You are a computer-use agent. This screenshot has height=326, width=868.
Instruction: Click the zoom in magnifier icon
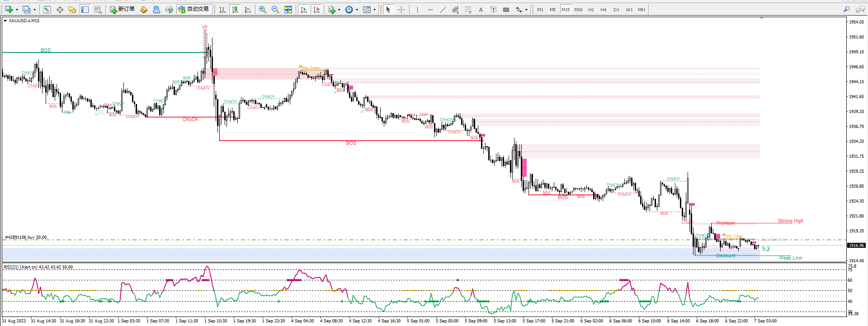click(x=263, y=9)
